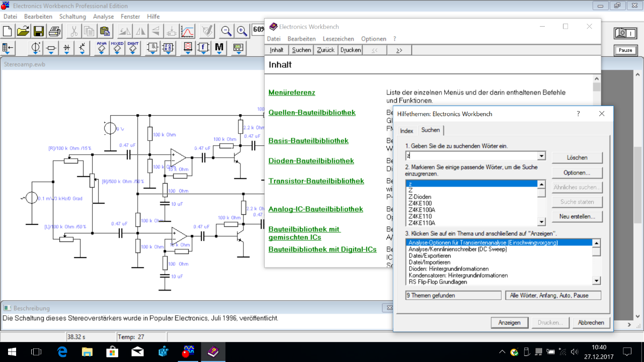Print the circuit using printer icon
Image resolution: width=644 pixels, height=362 pixels.
54,31
